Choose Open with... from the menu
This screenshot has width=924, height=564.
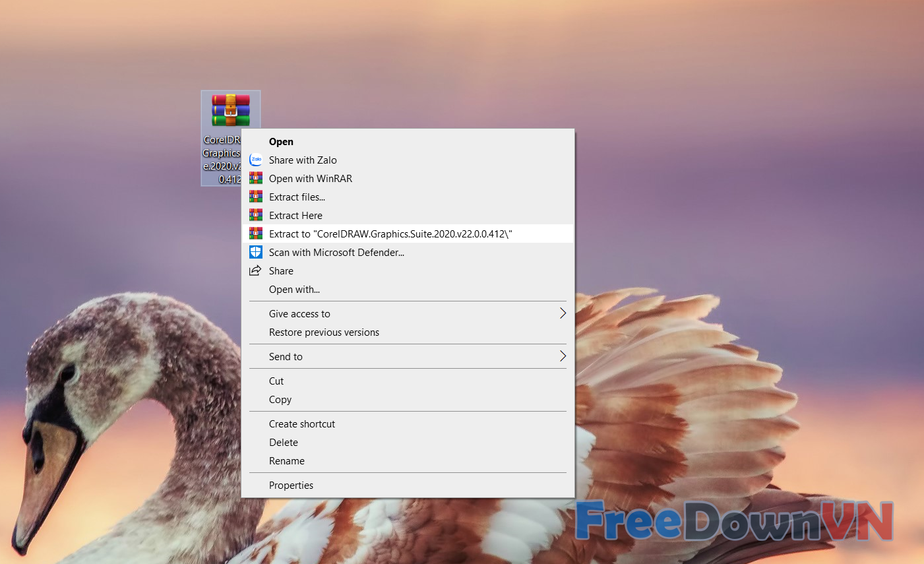[x=294, y=289]
